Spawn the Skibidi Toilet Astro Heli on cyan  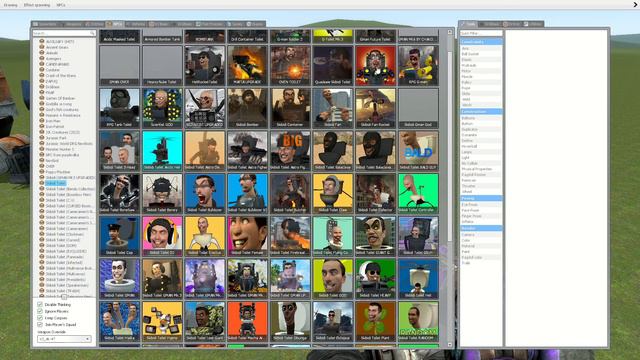pyautogui.click(x=162, y=151)
